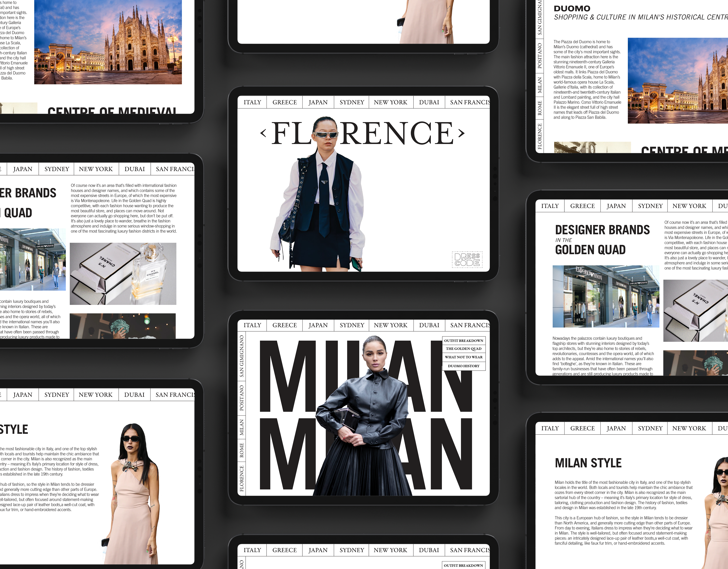Choose NEW YORK tab on the Florence screen
The width and height of the screenshot is (728, 569).
tap(391, 102)
